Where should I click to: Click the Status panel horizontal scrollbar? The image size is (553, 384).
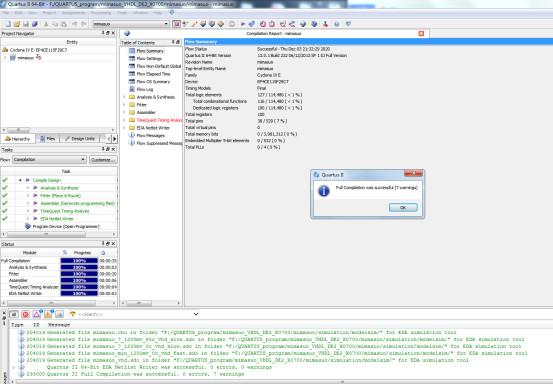[51, 303]
